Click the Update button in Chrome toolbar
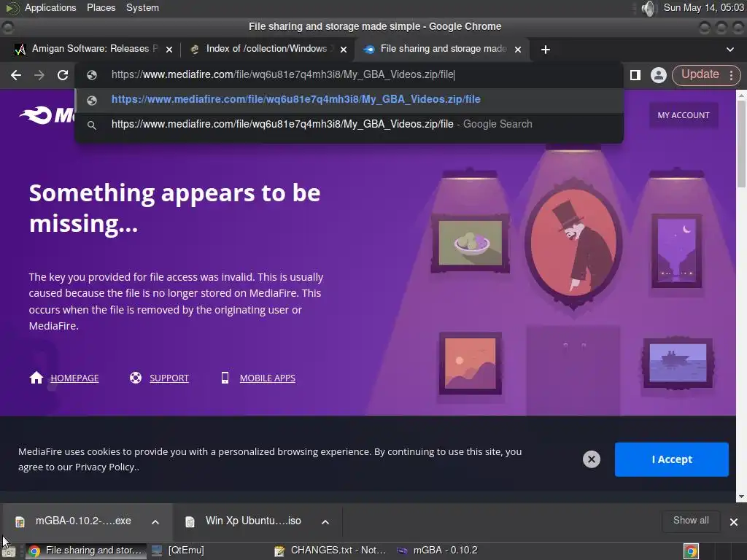 700,74
